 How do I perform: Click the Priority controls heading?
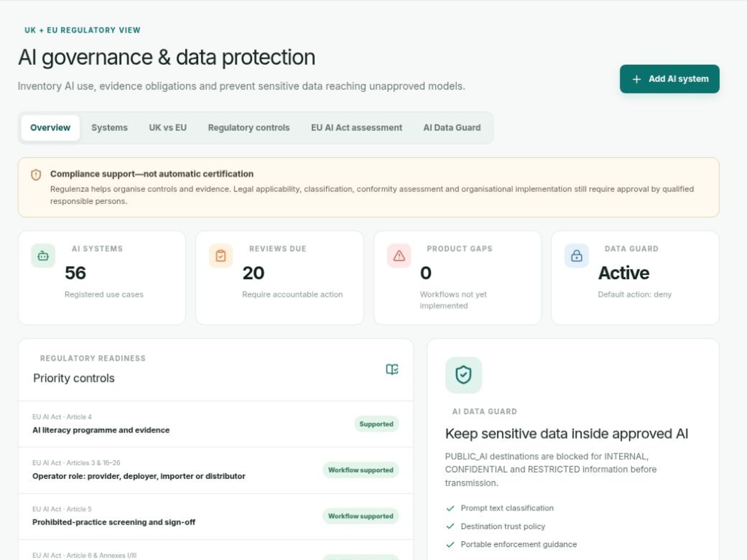74,378
